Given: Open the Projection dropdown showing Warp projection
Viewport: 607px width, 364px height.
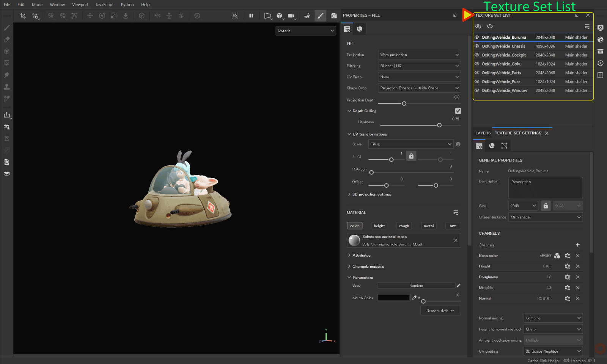Looking at the screenshot, I should (419, 55).
